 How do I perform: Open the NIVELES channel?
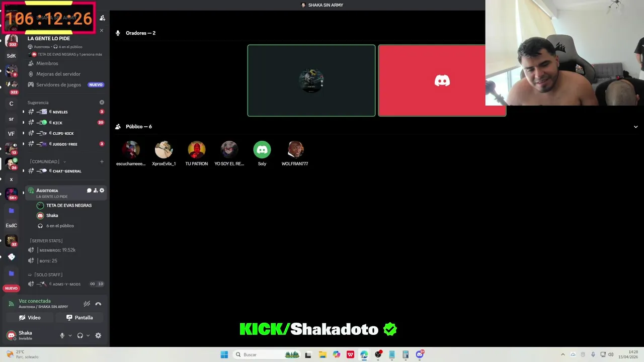click(x=65, y=112)
